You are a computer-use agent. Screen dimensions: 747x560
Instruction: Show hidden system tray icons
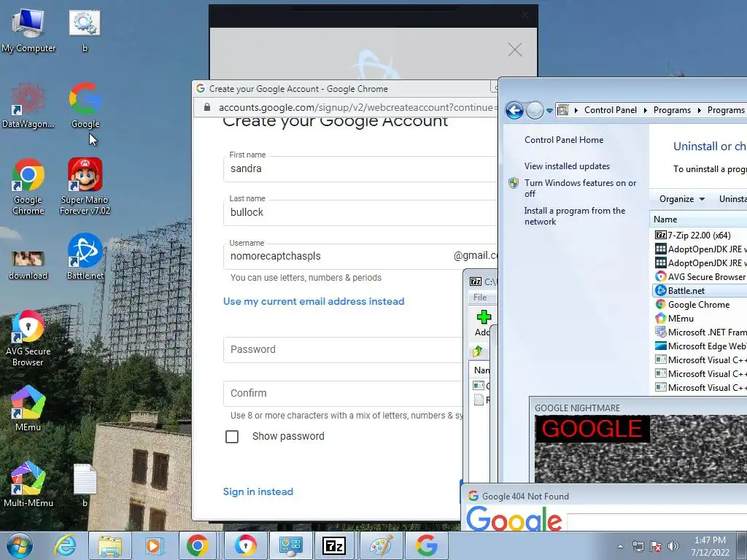point(620,547)
